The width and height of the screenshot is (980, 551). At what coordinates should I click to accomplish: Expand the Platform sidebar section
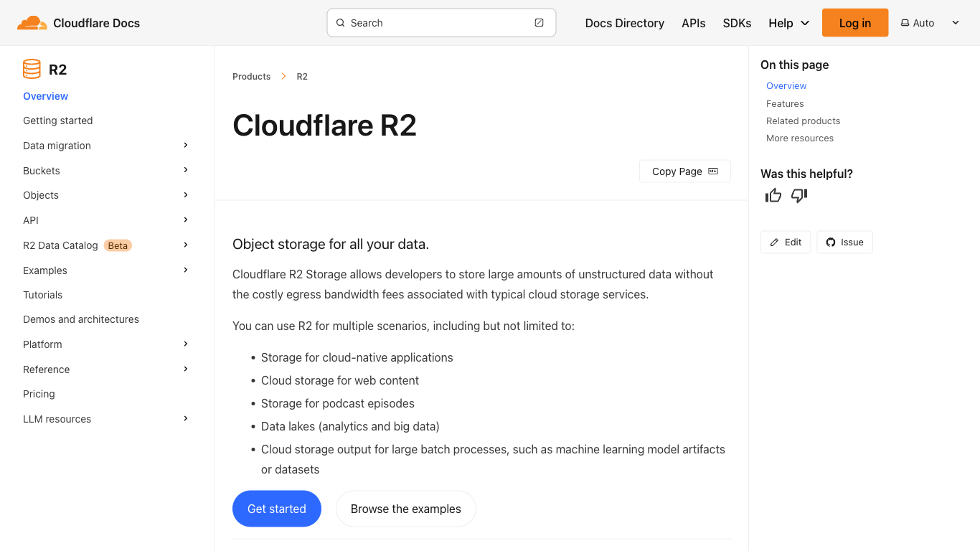tap(186, 344)
